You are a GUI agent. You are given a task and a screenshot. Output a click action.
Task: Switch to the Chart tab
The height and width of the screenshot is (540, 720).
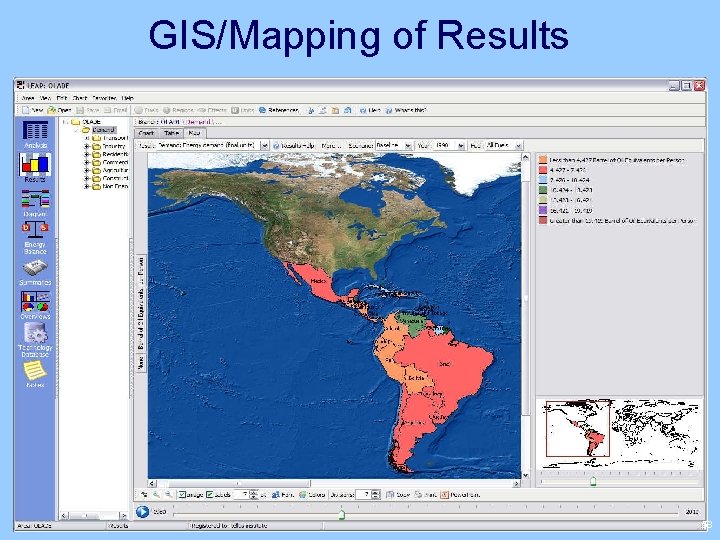pyautogui.click(x=146, y=133)
